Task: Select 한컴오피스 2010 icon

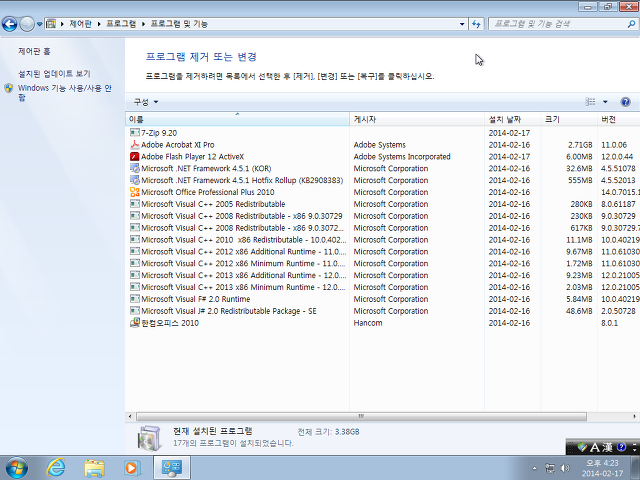Action: tap(134, 322)
